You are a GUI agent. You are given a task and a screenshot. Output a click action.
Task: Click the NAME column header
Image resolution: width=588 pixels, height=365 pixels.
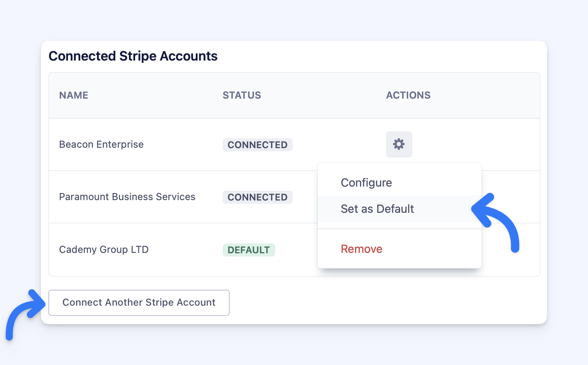click(x=74, y=95)
